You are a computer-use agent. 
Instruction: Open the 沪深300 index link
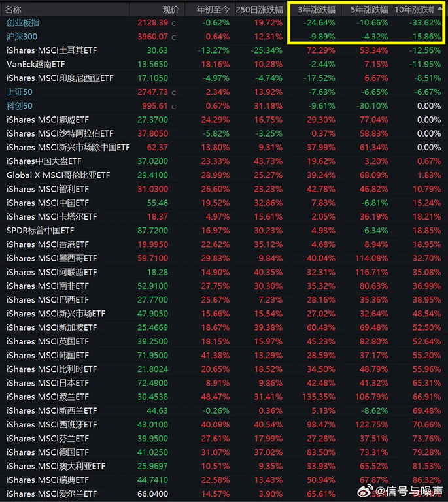[22, 37]
